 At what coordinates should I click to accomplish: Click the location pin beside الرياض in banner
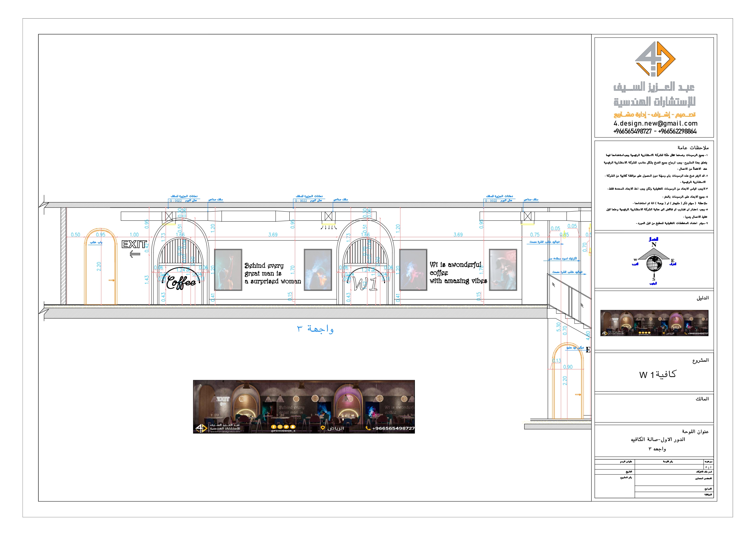coord(323,428)
